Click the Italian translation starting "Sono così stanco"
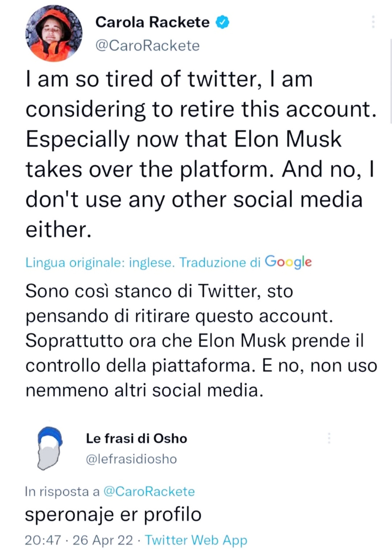This screenshot has height=550, width=392. [200, 341]
